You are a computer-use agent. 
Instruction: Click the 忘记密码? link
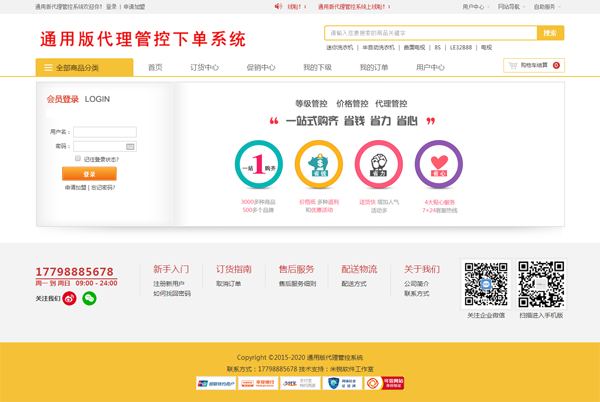coord(103,187)
